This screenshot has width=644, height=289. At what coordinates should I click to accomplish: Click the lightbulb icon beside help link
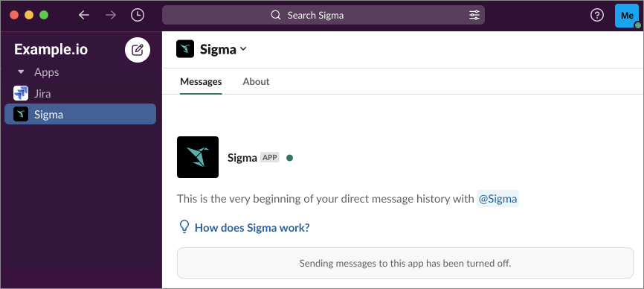(185, 226)
